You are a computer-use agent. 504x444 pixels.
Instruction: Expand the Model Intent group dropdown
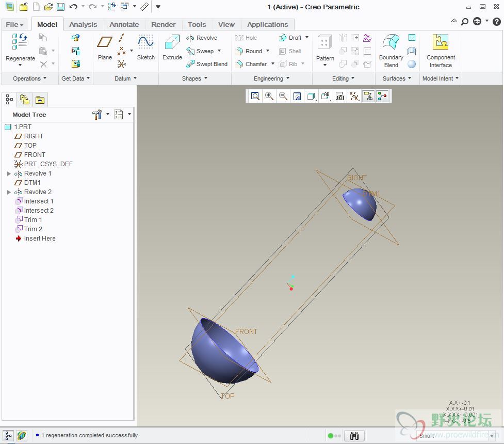(x=441, y=78)
